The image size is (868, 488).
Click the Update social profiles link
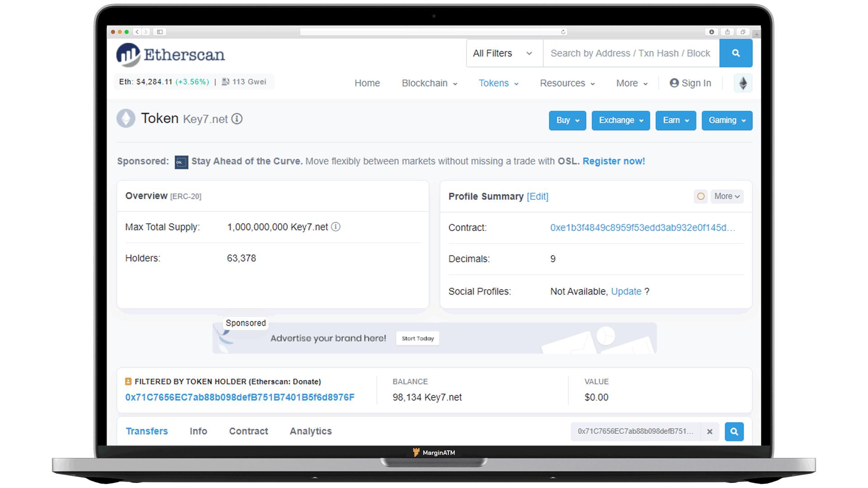pos(626,291)
